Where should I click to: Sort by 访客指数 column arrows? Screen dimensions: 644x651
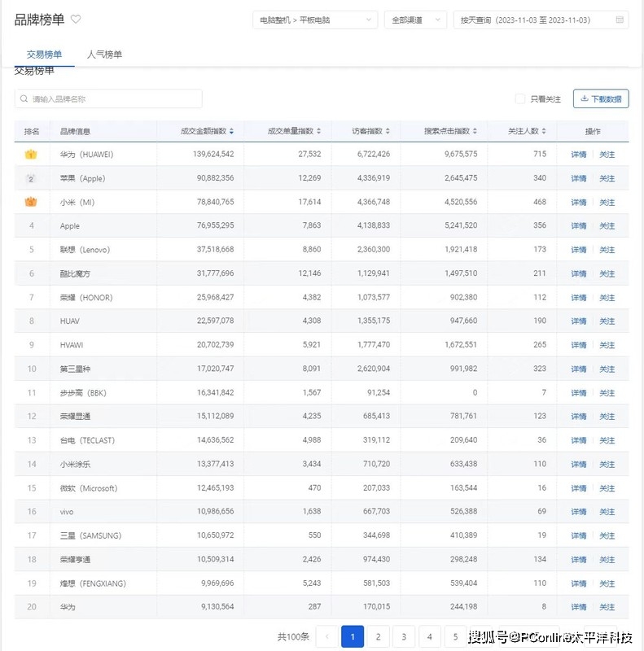pyautogui.click(x=388, y=131)
